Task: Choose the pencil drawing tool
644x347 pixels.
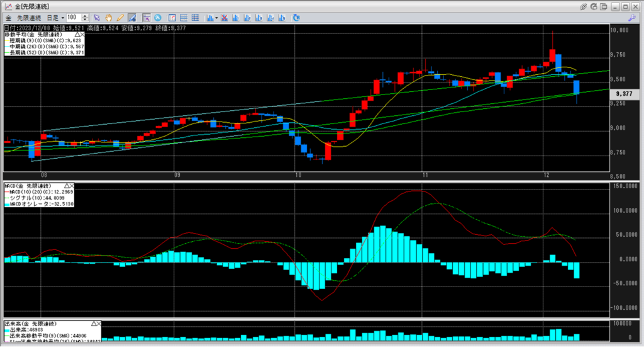Action: tap(119, 17)
